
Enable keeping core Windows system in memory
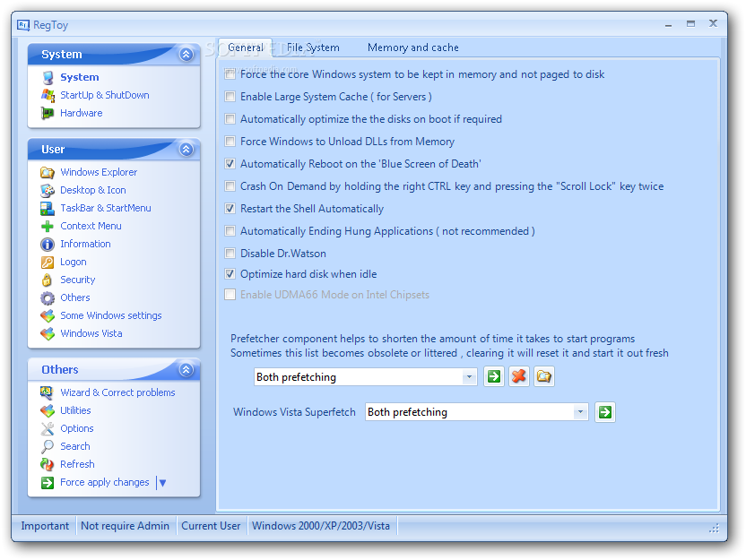pyautogui.click(x=230, y=74)
